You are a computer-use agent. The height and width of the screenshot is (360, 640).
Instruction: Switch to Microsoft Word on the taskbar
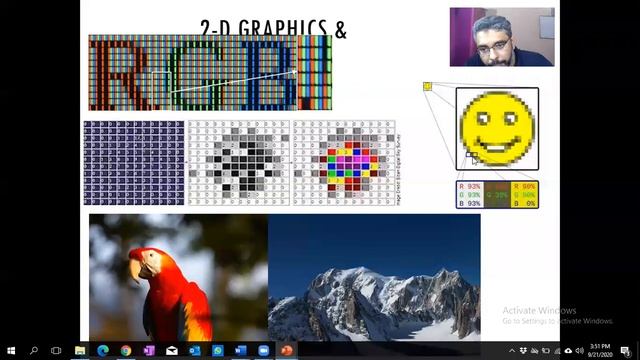[x=241, y=351]
